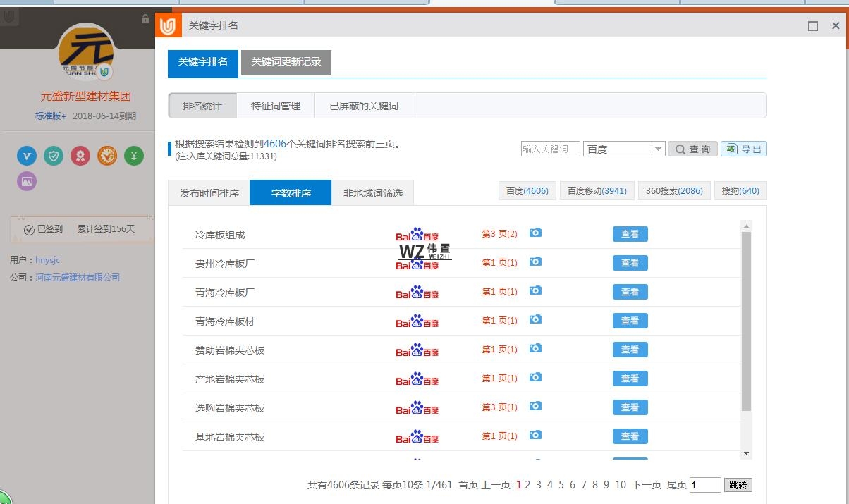Click the camera snapshot icon beside 冷库板组成

tap(535, 233)
